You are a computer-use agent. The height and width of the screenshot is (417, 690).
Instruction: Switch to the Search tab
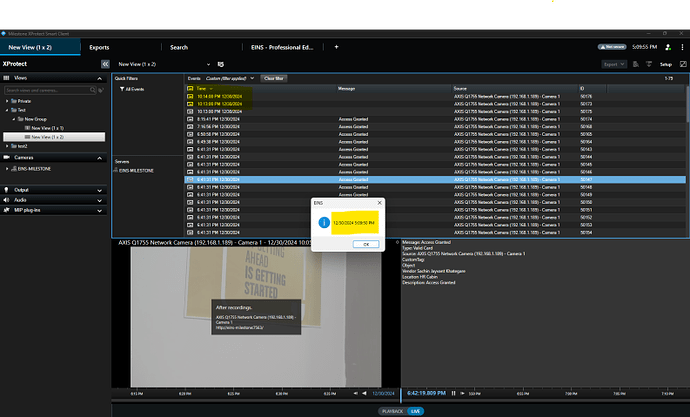tap(178, 47)
